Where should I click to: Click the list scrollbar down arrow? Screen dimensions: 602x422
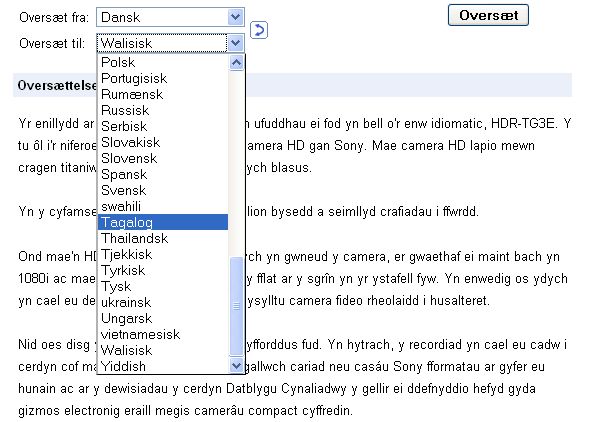237,366
